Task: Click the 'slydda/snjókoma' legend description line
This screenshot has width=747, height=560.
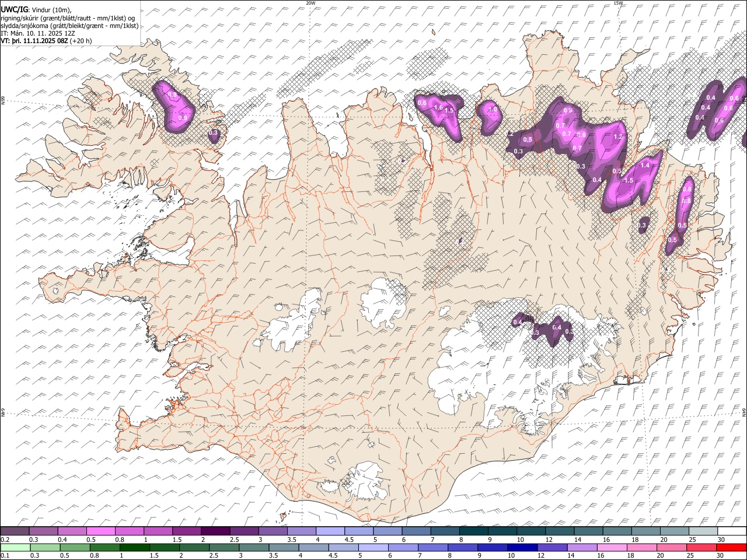Action: pos(69,26)
